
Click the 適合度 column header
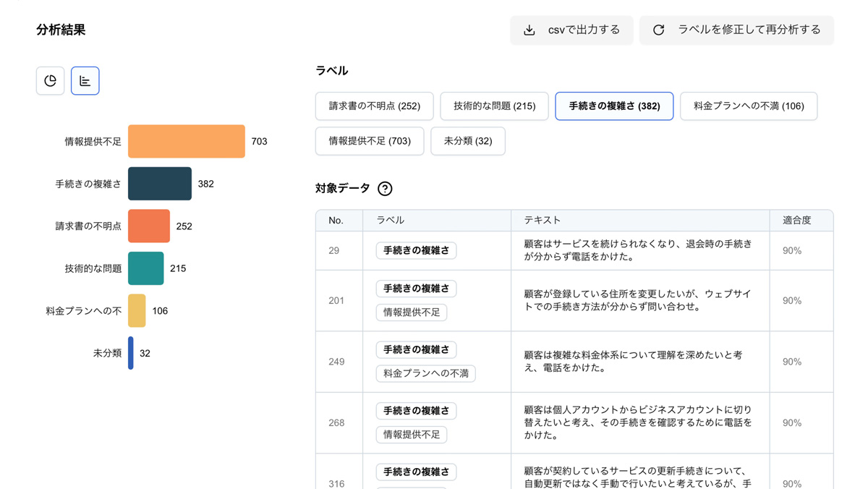[796, 220]
